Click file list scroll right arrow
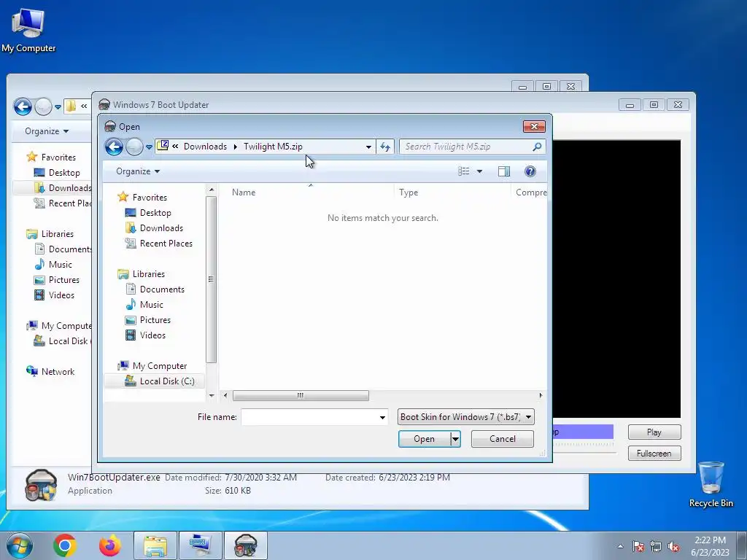747x560 pixels. pyautogui.click(x=541, y=395)
